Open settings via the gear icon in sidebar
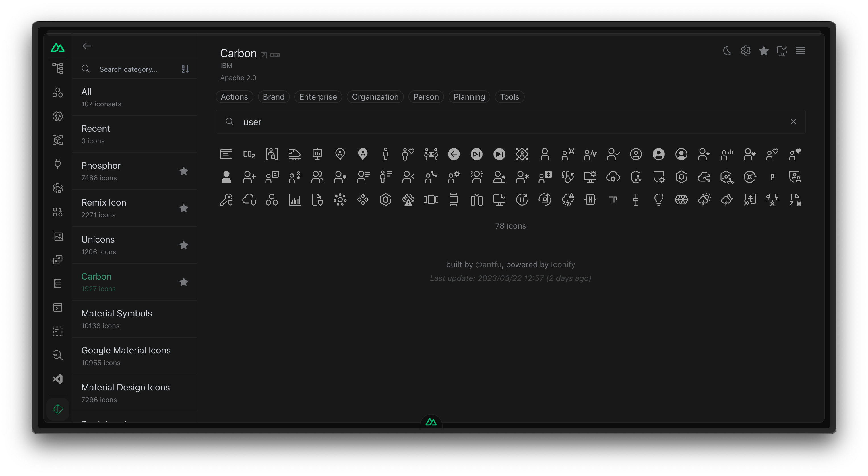 click(x=58, y=188)
